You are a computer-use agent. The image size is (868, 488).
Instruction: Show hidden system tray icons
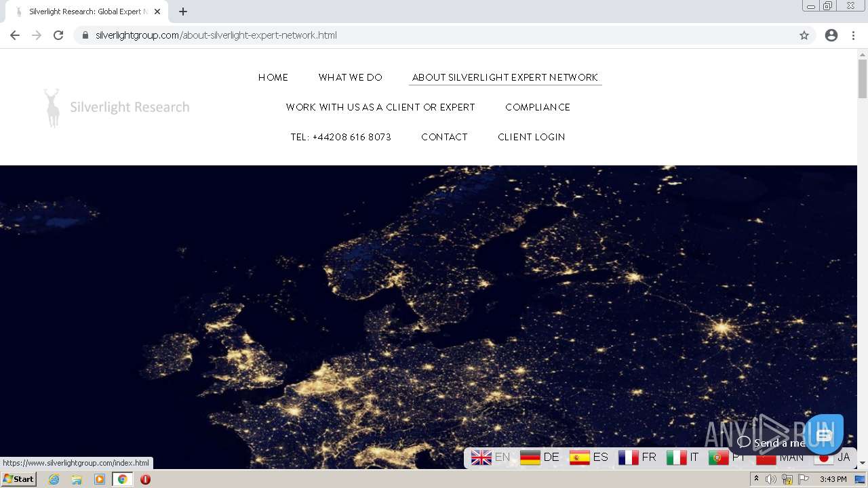756,479
